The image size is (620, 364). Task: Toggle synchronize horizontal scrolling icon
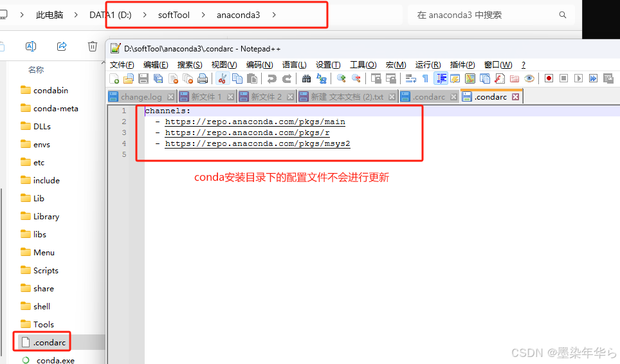[x=391, y=78]
